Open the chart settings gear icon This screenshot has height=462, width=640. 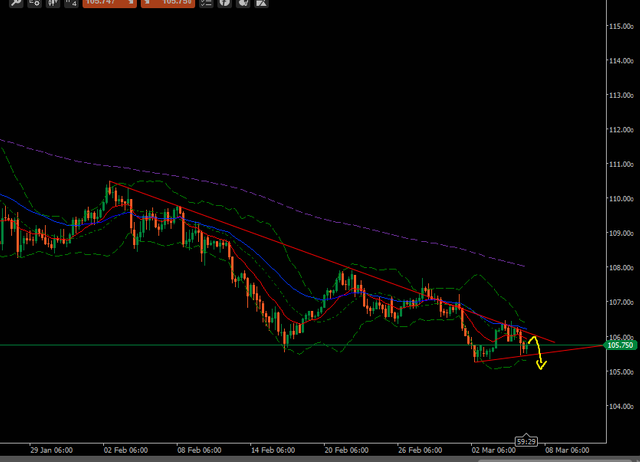[x=34, y=3]
